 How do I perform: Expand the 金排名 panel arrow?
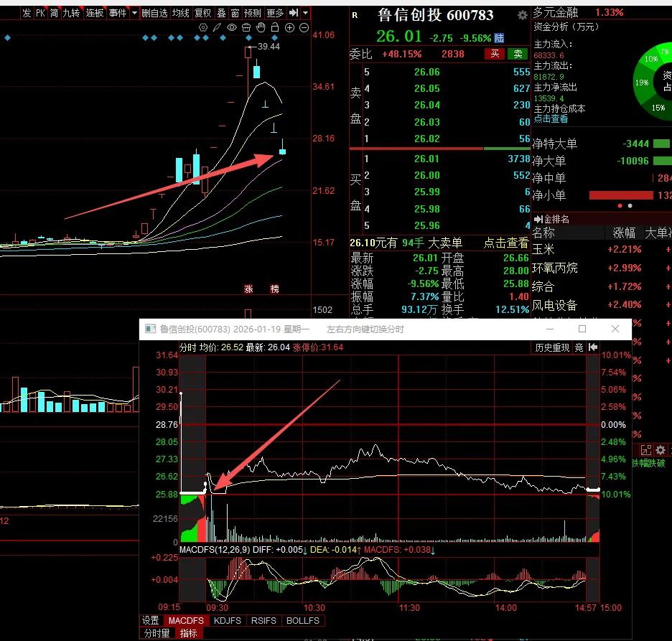point(538,220)
